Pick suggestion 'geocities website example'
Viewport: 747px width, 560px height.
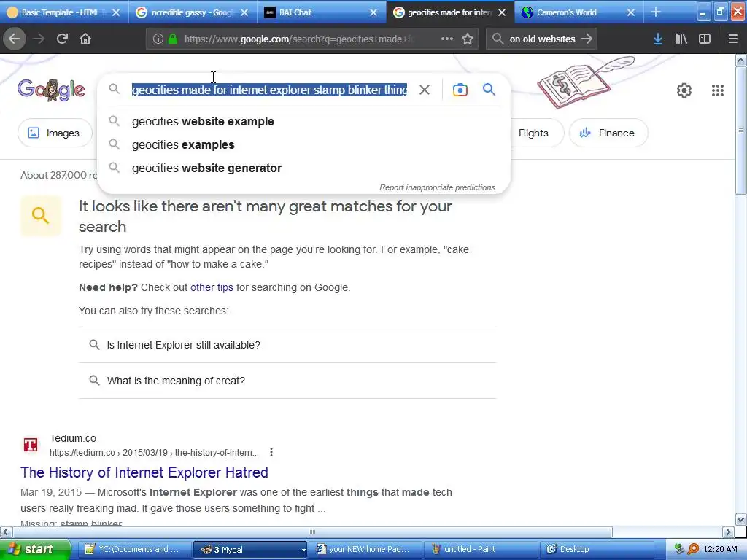point(303,122)
